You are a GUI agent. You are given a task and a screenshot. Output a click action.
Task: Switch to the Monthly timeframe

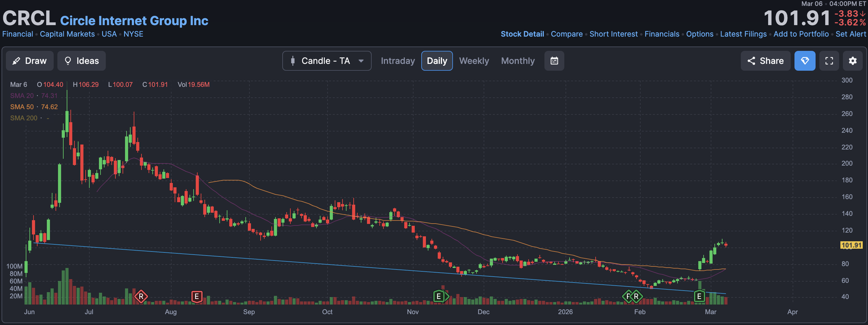(518, 60)
